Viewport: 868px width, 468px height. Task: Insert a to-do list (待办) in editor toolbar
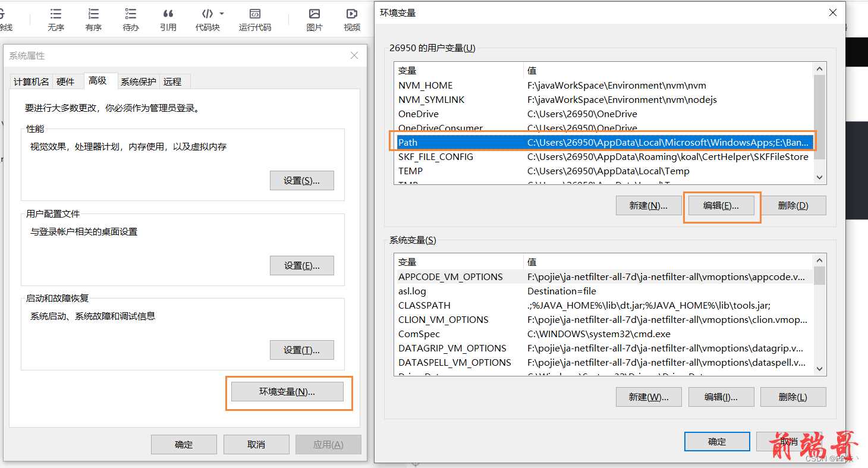pos(131,20)
